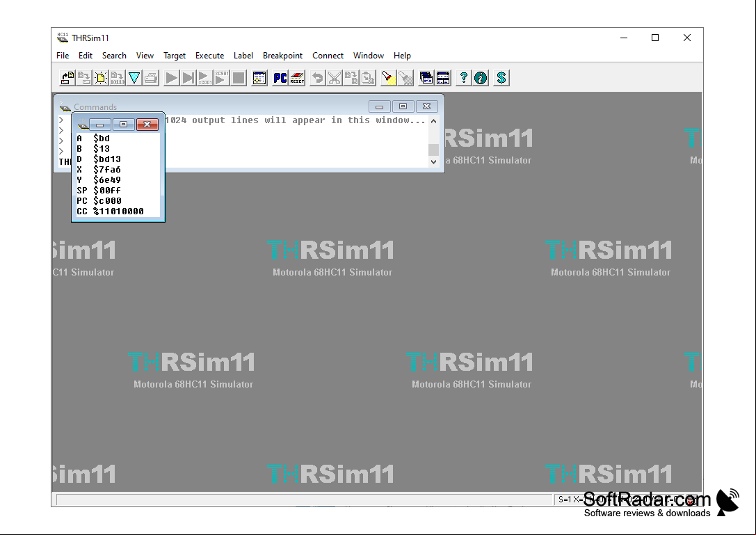Click the Run until $C001 icon
756x535 pixels.
pyautogui.click(x=204, y=78)
